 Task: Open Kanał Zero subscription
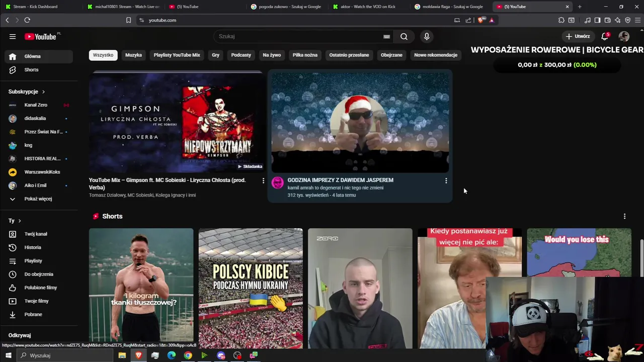click(x=38, y=105)
